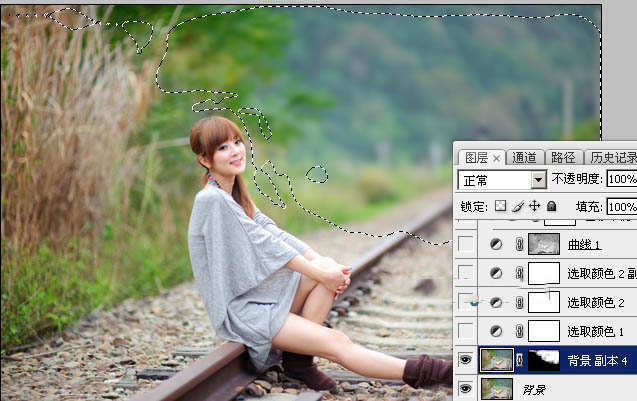Screen dimensions: 637x401
Task: Show the 选取颜色 1 layer
Action: tap(466, 331)
